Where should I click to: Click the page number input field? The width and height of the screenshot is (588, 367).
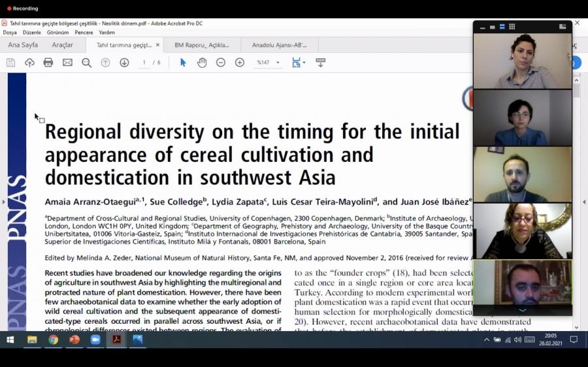[144, 63]
